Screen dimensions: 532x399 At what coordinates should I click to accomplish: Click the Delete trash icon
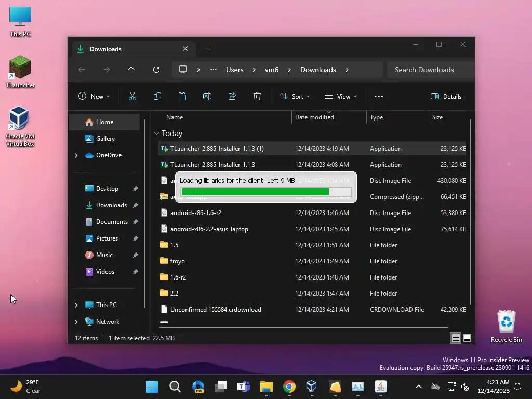pyautogui.click(x=257, y=96)
